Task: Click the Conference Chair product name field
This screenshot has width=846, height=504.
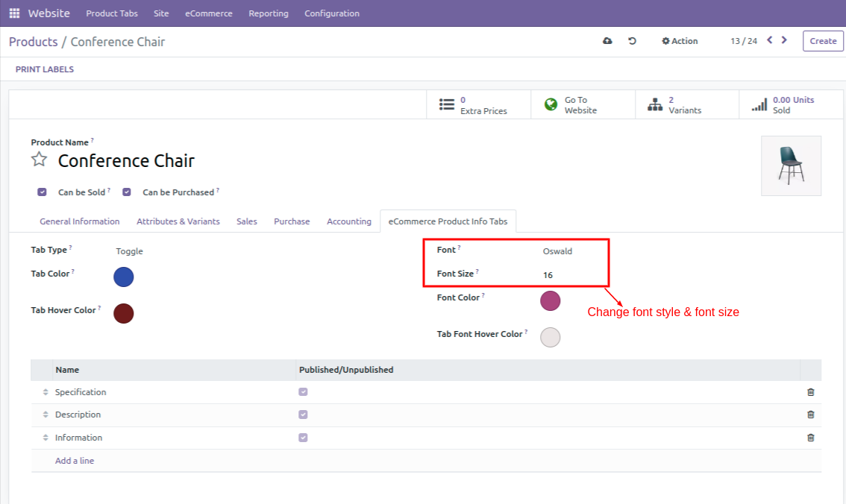Action: click(126, 160)
